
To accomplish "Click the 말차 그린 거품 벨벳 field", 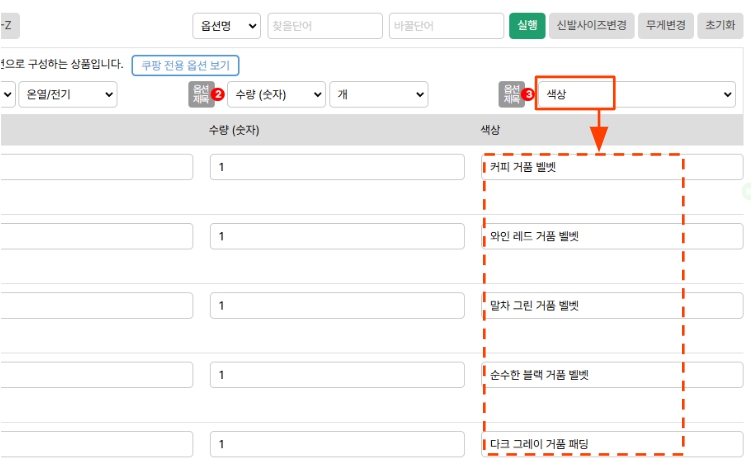I will click(x=612, y=306).
